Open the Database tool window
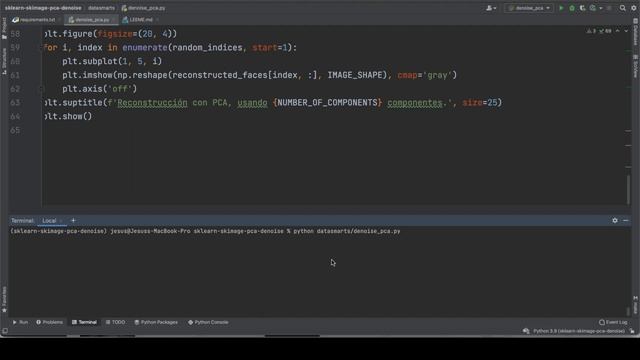The height and width of the screenshot is (360, 640). pyautogui.click(x=636, y=32)
